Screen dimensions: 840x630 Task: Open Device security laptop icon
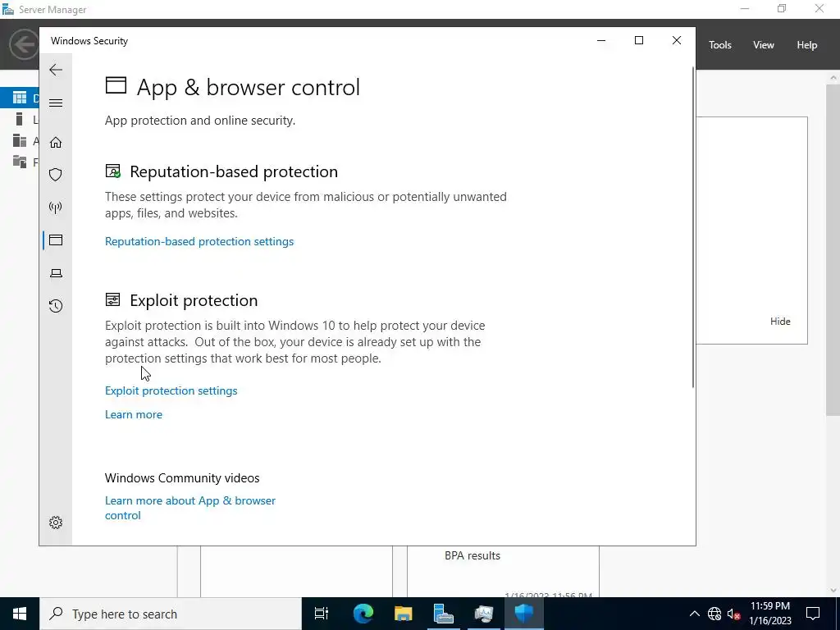pyautogui.click(x=56, y=273)
